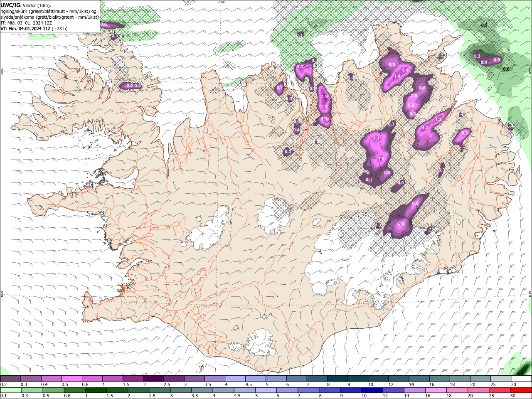Click the 'VT: Fim. 04.01.2024 11Z (+23 h)' line
Image resolution: width=532 pixels, height=399 pixels.
pos(34,29)
